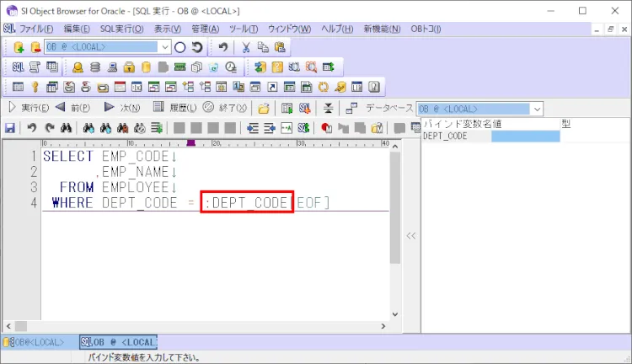
Task: Click the red circle M macro record icon
Action: (326, 128)
